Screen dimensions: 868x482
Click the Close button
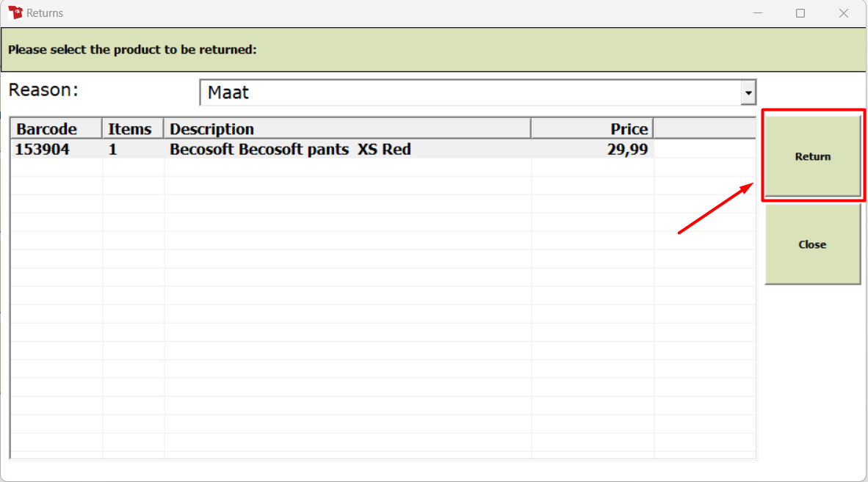pos(813,244)
